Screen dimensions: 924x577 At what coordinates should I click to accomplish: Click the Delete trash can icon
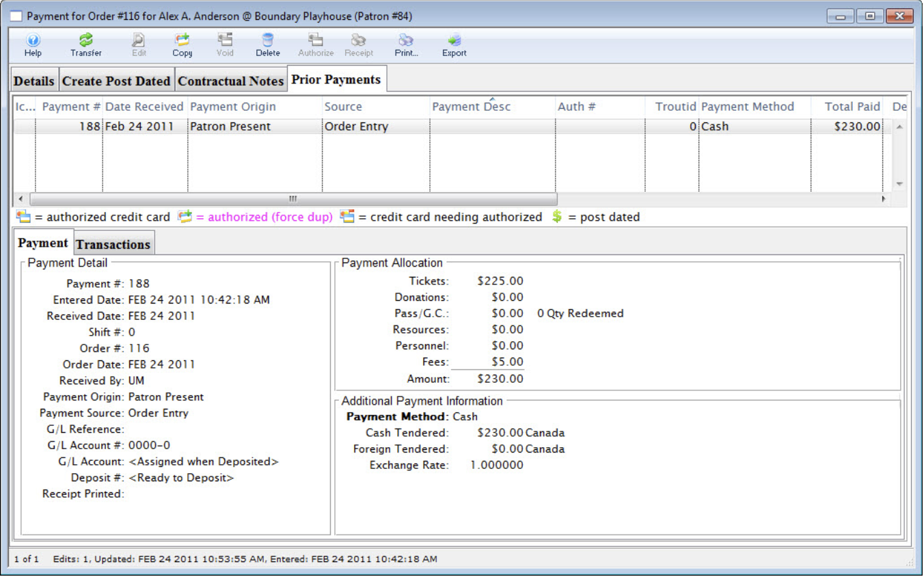(x=268, y=40)
